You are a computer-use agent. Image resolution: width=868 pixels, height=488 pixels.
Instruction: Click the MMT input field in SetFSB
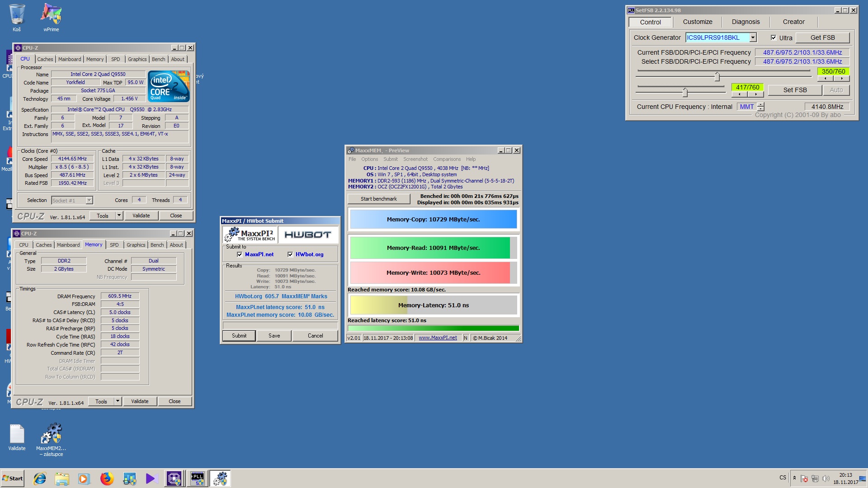tap(746, 107)
